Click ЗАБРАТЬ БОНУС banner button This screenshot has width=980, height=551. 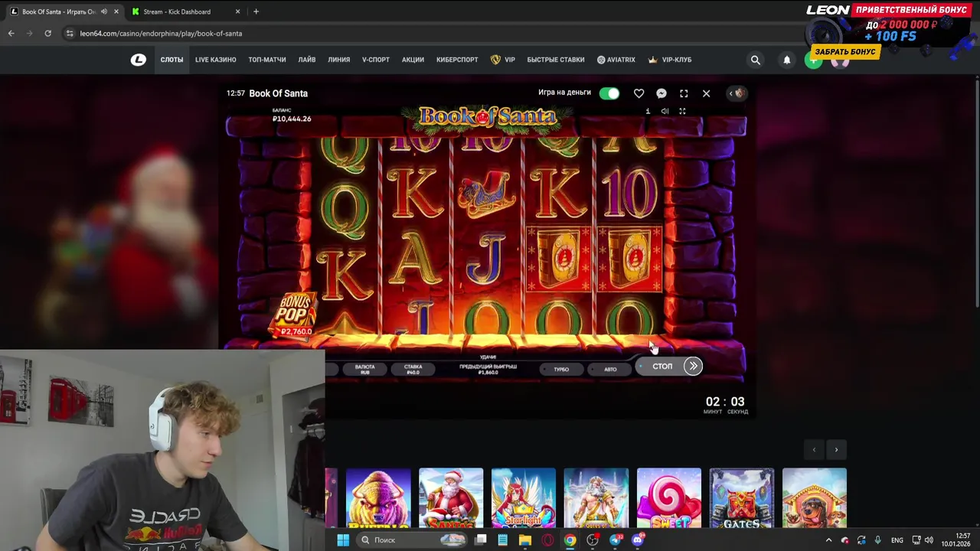coord(845,52)
